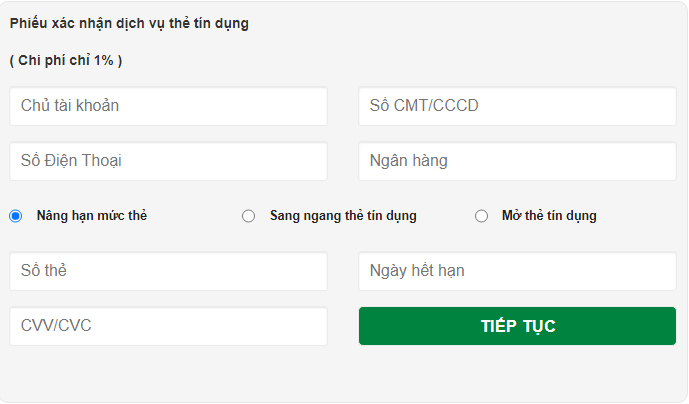The image size is (689, 404).
Task: Choose the 'Sang ngang thẻ tín dụng' radio button
Action: coord(249,216)
